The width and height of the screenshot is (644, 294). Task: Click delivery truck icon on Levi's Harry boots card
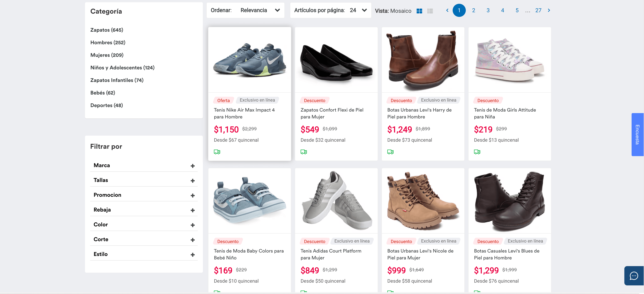[x=390, y=152]
